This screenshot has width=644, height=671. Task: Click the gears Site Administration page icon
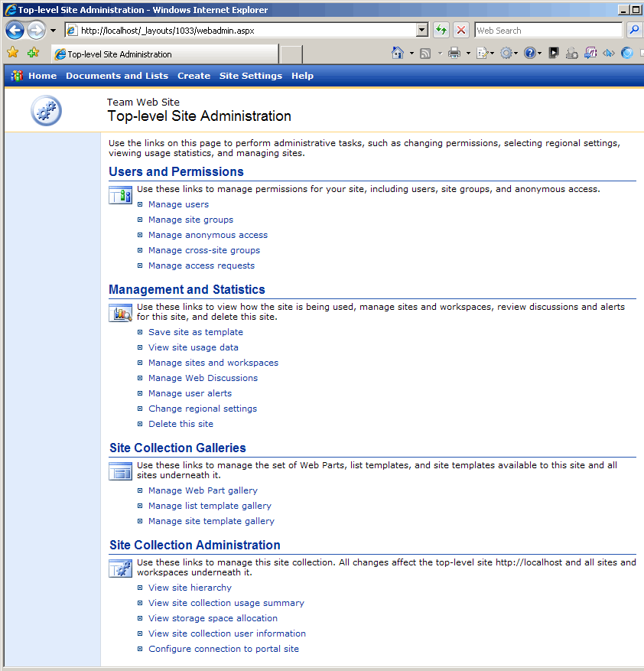tap(46, 110)
